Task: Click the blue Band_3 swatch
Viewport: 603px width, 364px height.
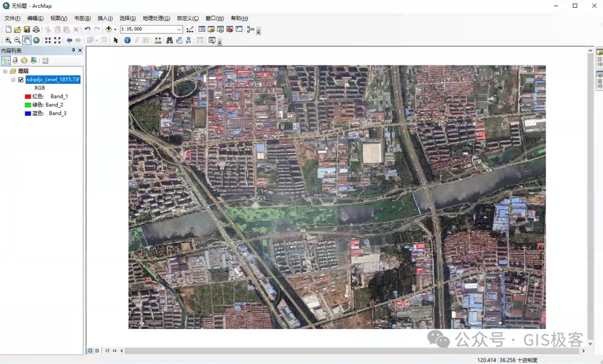Action: (x=28, y=113)
